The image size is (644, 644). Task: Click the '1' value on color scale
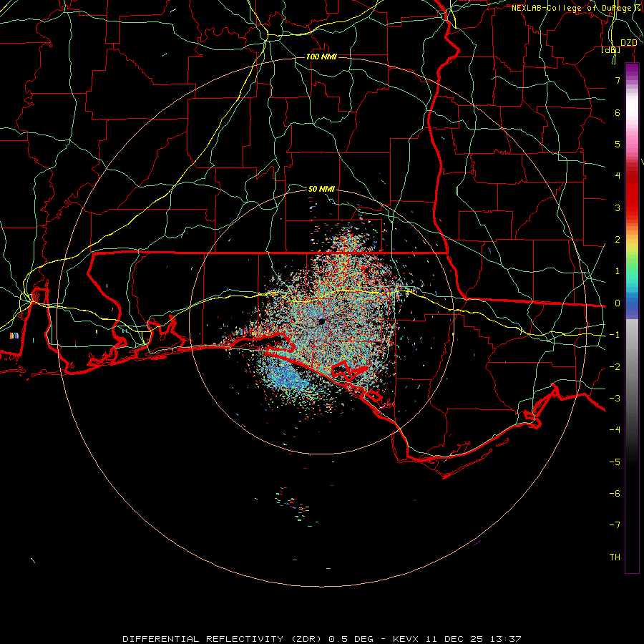click(x=618, y=271)
